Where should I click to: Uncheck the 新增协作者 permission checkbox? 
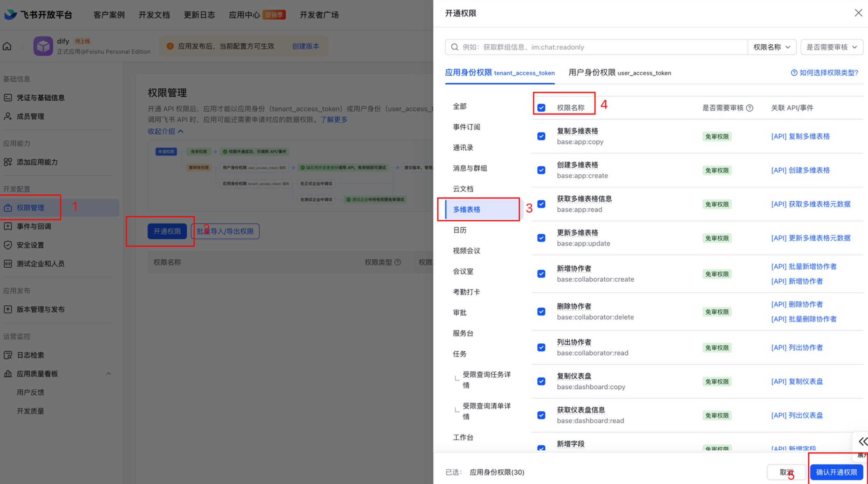pyautogui.click(x=541, y=274)
